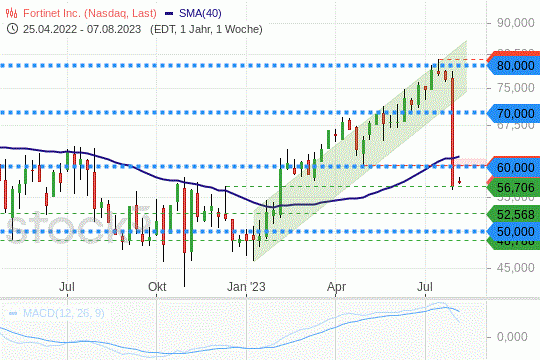
Task: Click the blue 60,000 price level tag
Action: pos(514,167)
